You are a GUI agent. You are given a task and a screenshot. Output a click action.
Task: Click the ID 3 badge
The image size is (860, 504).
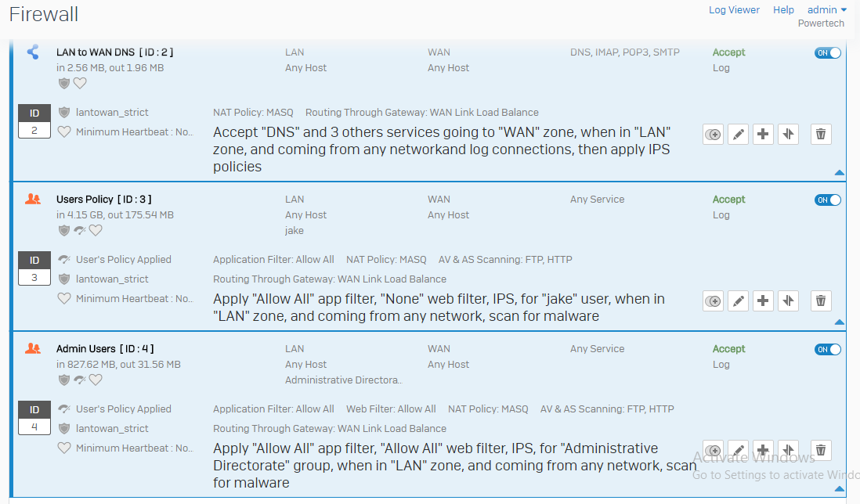[34, 268]
